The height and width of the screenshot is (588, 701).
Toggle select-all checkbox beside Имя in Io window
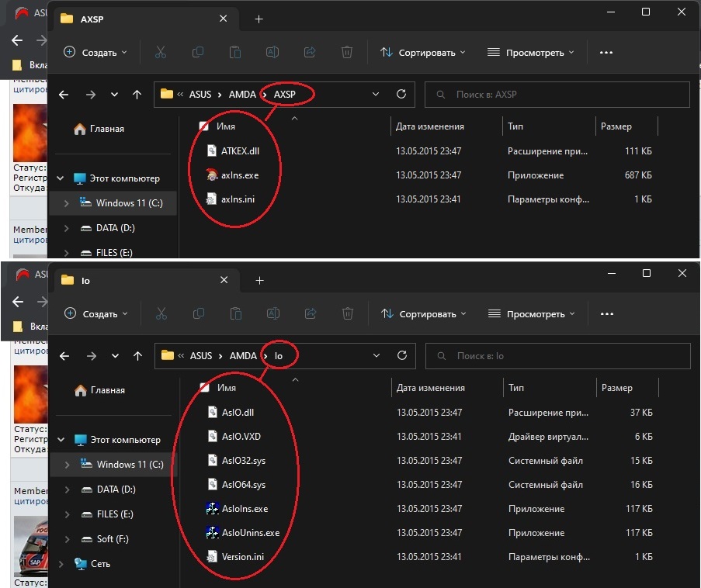tap(203, 387)
